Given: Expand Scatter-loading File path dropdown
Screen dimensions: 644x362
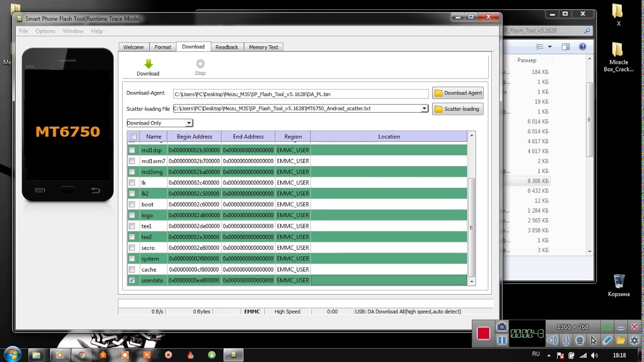Looking at the screenshot, I should tap(424, 109).
